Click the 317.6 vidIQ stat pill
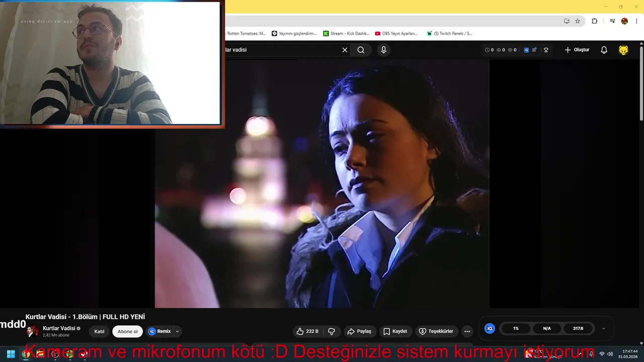Viewport: 644px width, 362px height. coord(578,328)
